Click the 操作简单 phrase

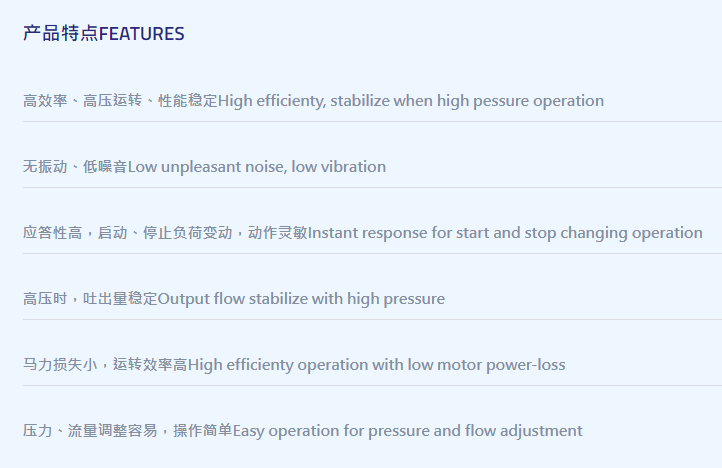tap(203, 431)
